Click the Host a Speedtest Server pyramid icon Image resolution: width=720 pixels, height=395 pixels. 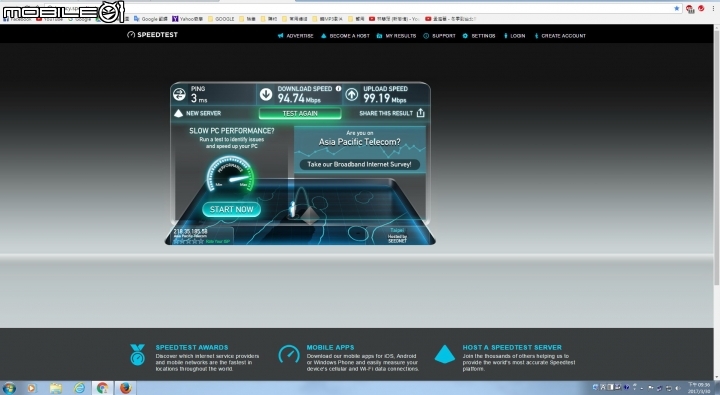[444, 354]
